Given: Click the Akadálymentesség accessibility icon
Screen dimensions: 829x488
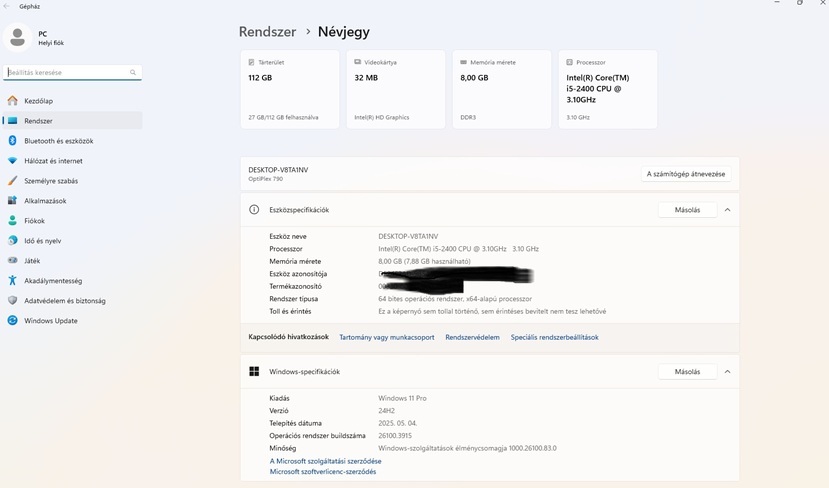Looking at the screenshot, I should click(13, 281).
